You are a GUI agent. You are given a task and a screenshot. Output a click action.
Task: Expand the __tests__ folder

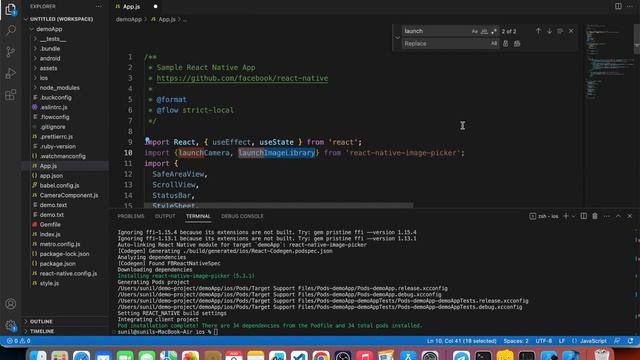click(x=53, y=39)
